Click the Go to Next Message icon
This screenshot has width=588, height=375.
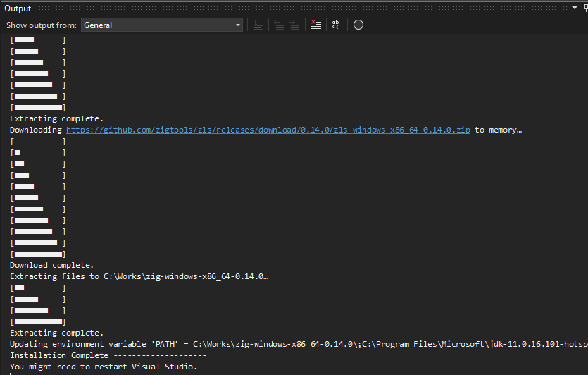[294, 25]
